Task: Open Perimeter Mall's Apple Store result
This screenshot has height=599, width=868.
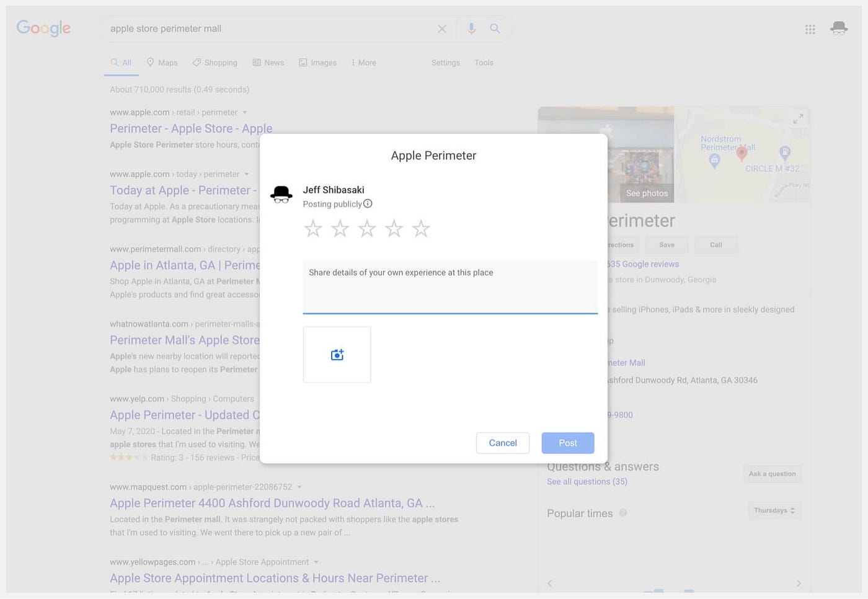Action: point(185,340)
